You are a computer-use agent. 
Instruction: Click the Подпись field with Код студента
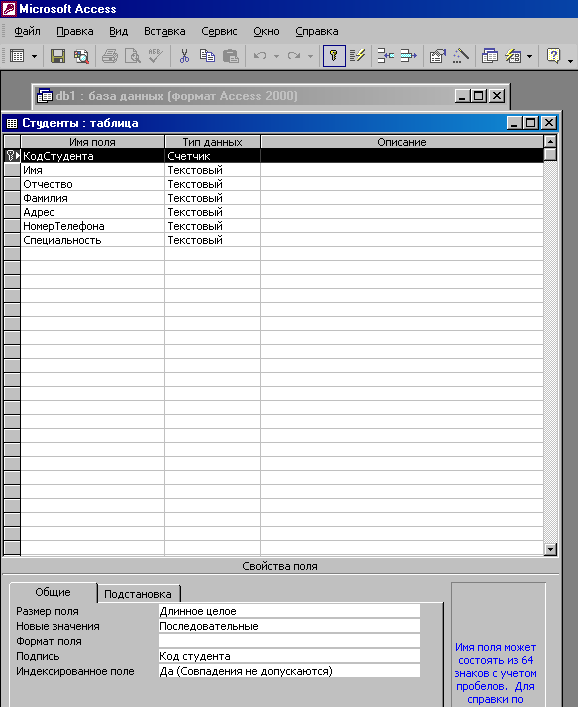click(289, 656)
